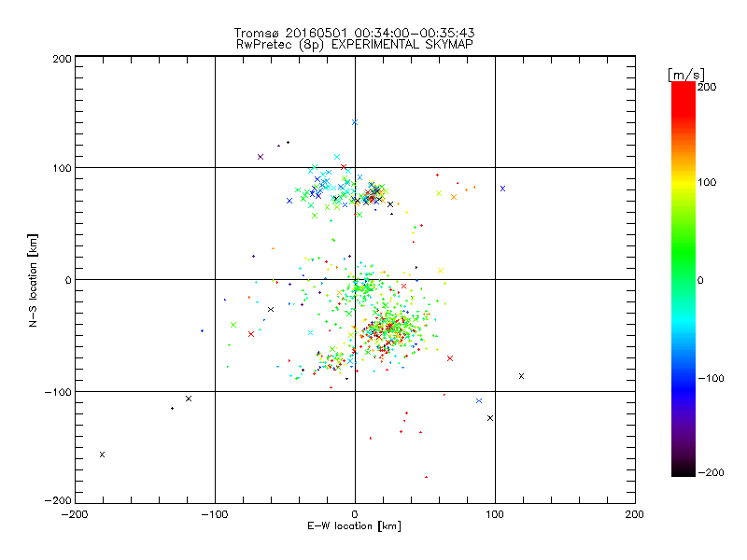The width and height of the screenshot is (747, 560).
Task: Click y-axis tick label '200' at top left
Action: pyautogui.click(x=62, y=59)
